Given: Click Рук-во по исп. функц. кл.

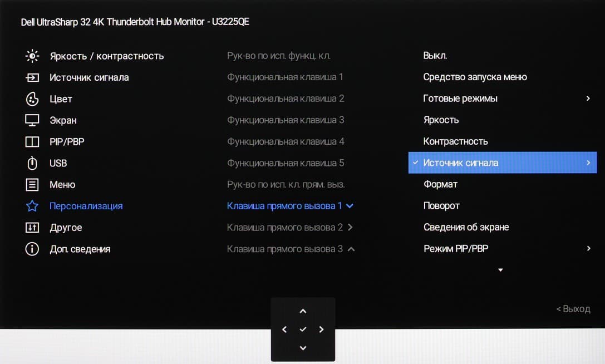Looking at the screenshot, I should coord(279,56).
